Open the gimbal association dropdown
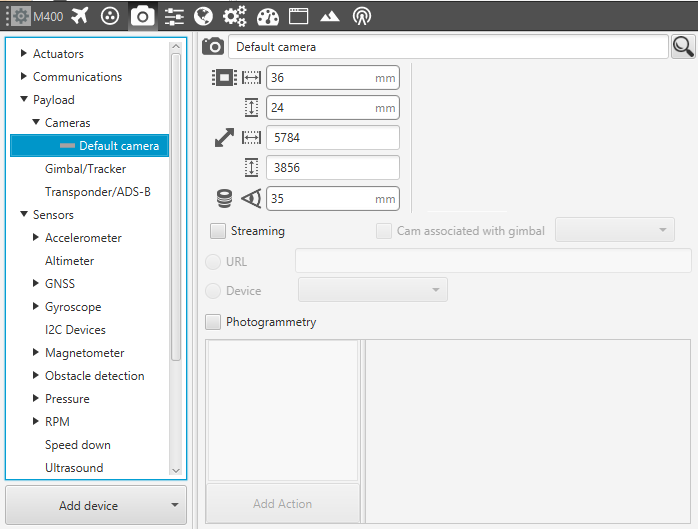698x529 pixels. [x=615, y=230]
